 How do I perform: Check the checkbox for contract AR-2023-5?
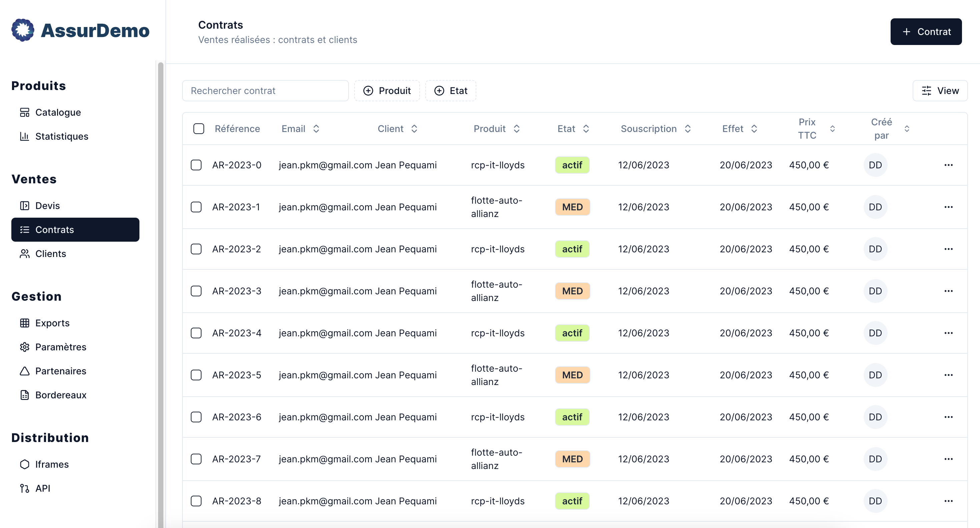pyautogui.click(x=196, y=375)
